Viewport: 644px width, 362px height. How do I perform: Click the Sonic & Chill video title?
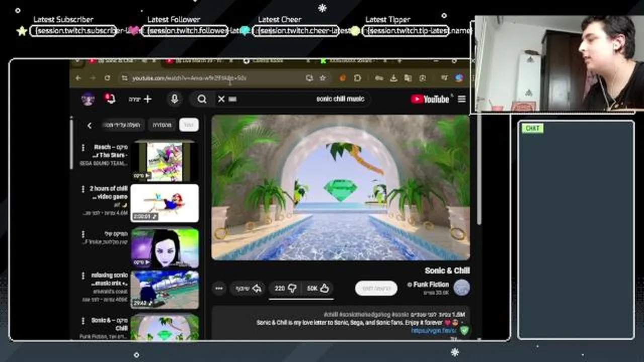(x=447, y=270)
